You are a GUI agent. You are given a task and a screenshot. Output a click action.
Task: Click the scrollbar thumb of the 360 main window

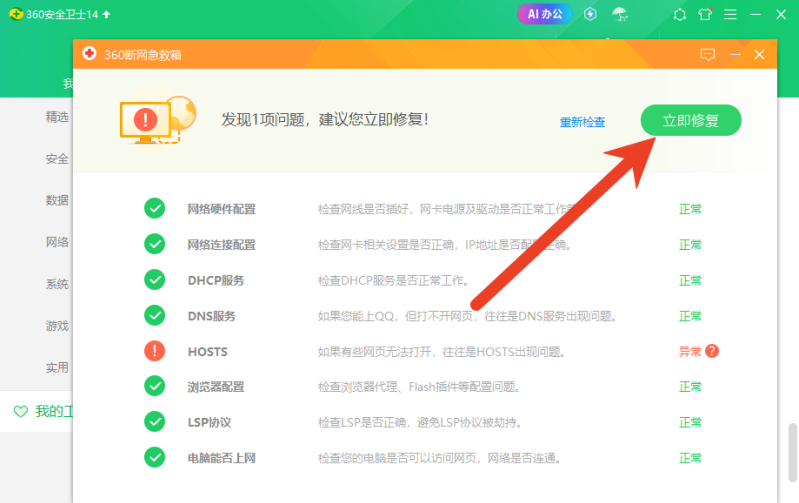792,452
